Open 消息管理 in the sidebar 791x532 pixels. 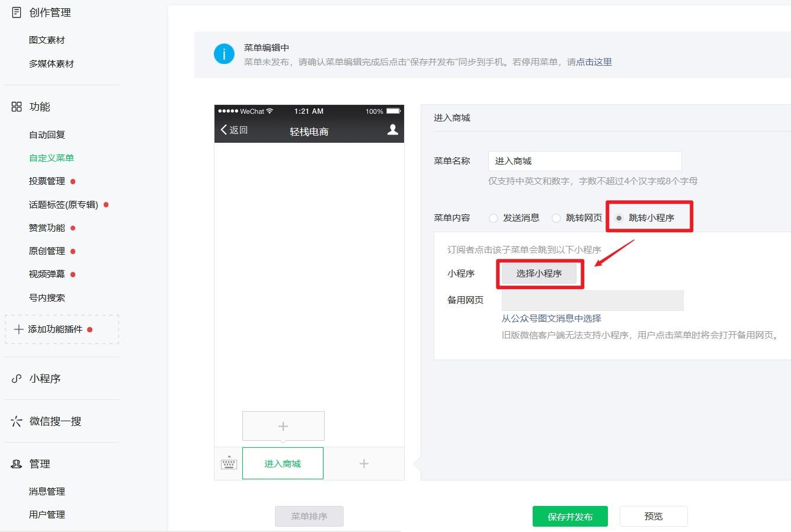(47, 491)
